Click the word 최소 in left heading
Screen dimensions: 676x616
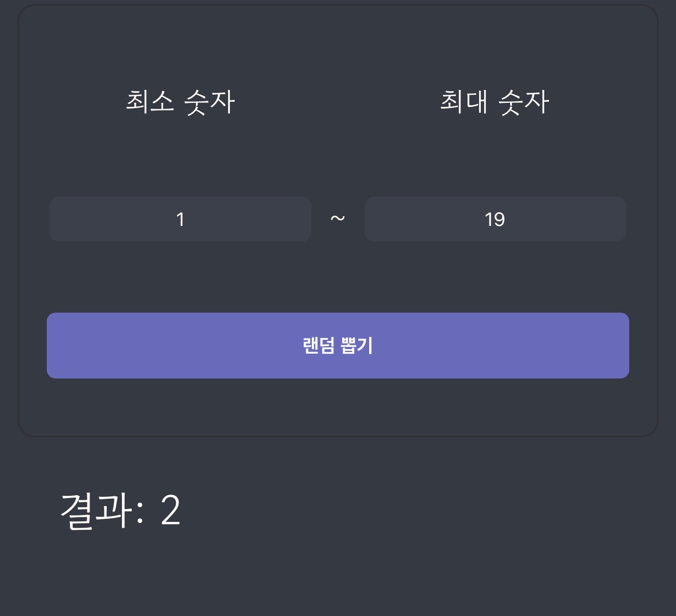coord(150,102)
